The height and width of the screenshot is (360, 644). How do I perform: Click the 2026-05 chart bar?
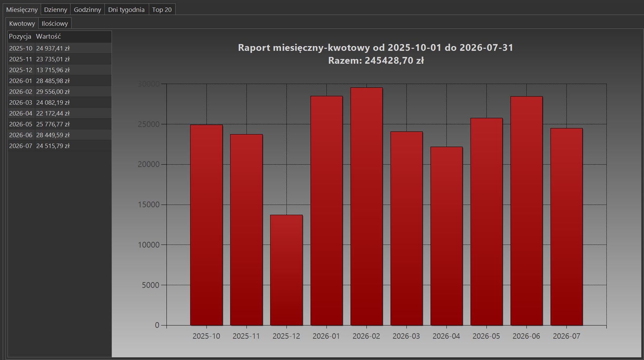(487, 222)
